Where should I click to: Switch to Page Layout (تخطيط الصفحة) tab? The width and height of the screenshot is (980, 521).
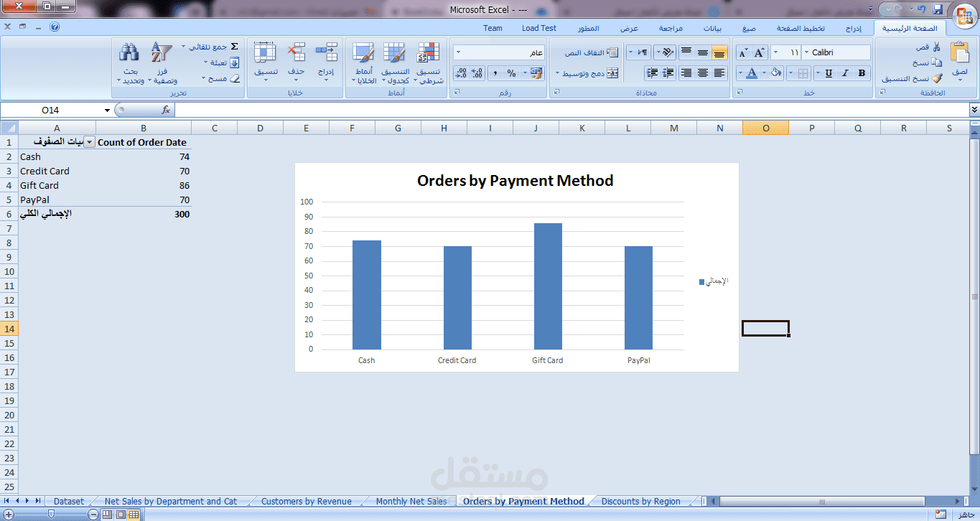click(801, 28)
